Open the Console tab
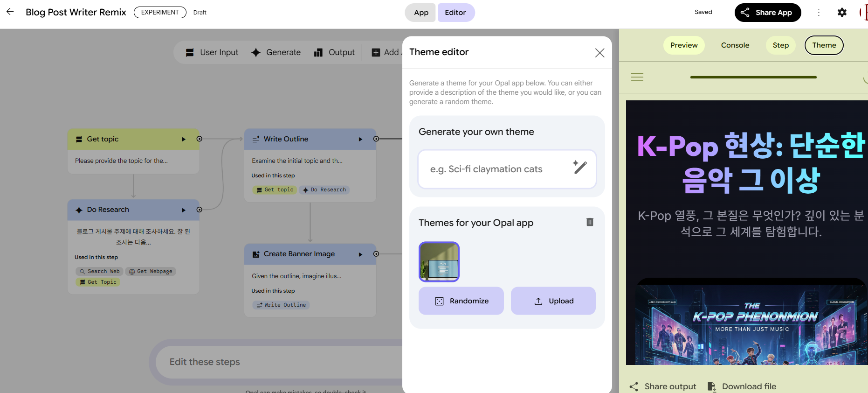The image size is (868, 393). click(x=735, y=45)
